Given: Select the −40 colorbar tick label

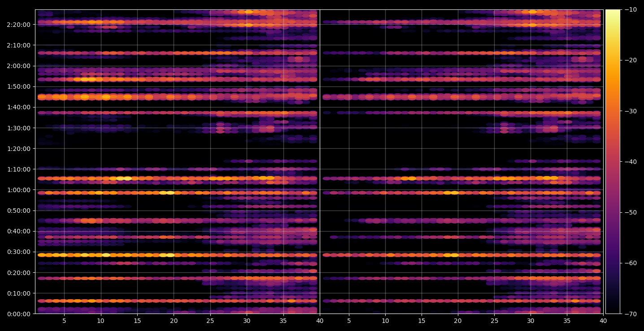Looking at the screenshot, I should point(631,162).
